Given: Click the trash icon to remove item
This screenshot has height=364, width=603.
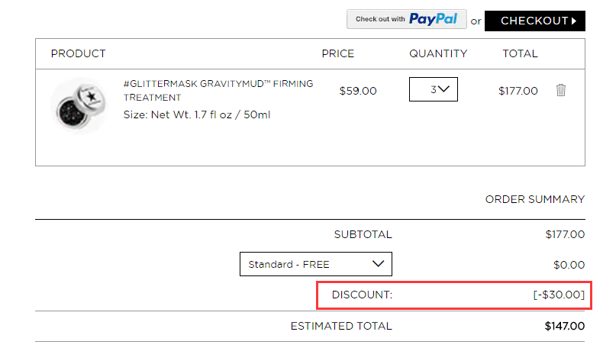Looking at the screenshot, I should point(561,90).
